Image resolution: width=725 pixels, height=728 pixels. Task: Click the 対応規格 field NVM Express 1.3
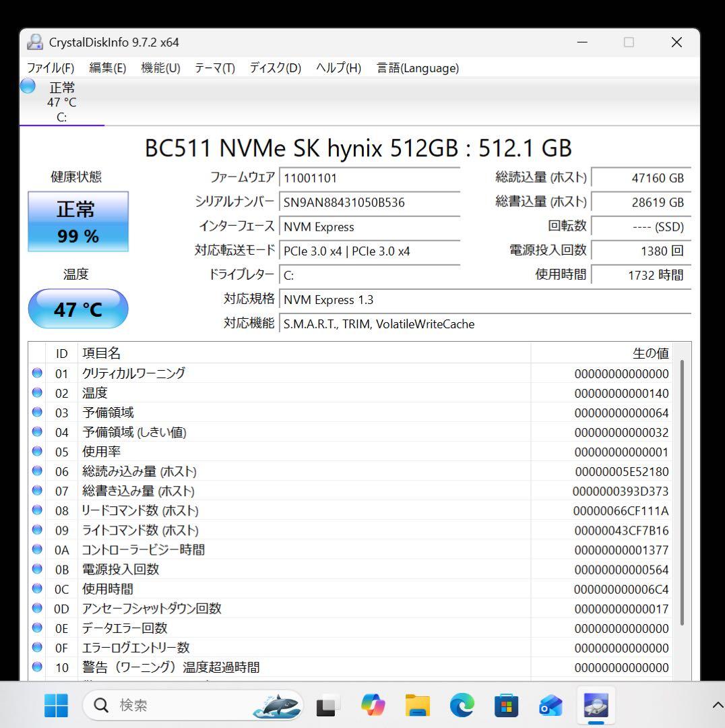point(485,299)
